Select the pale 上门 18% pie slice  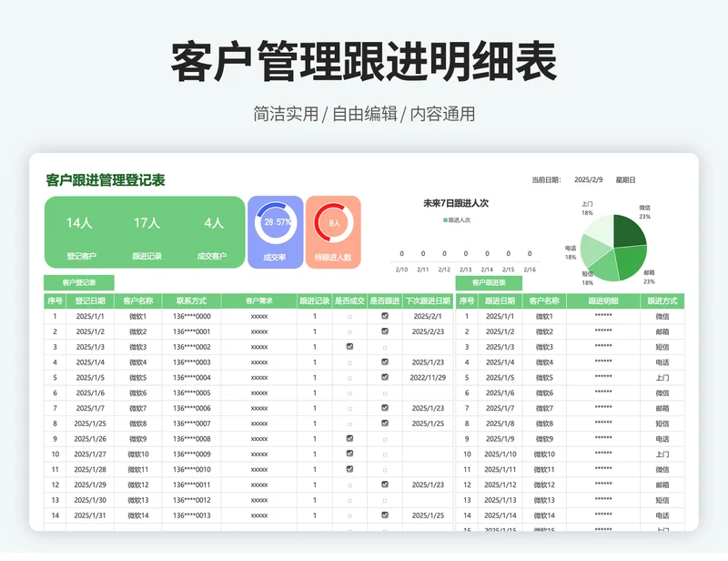(600, 229)
